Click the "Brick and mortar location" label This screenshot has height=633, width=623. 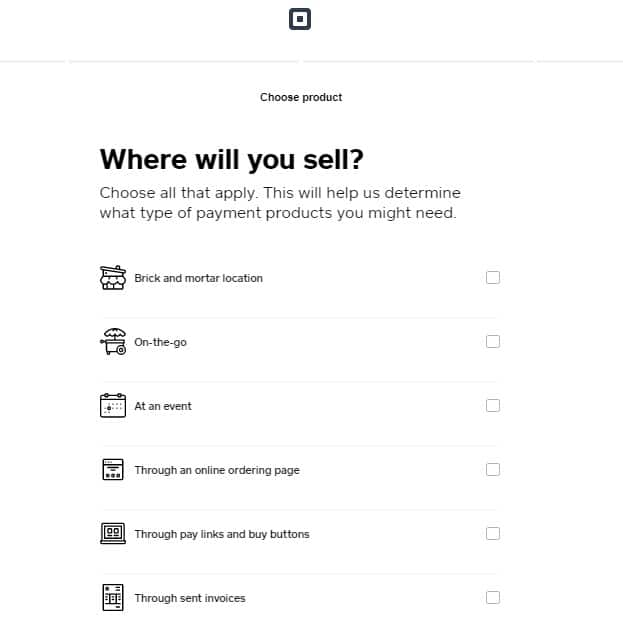point(198,278)
